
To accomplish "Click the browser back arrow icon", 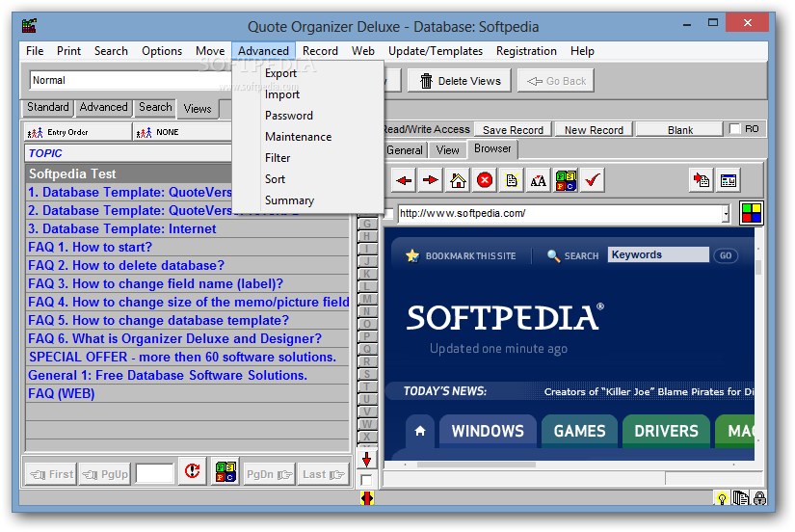I will (x=404, y=180).
